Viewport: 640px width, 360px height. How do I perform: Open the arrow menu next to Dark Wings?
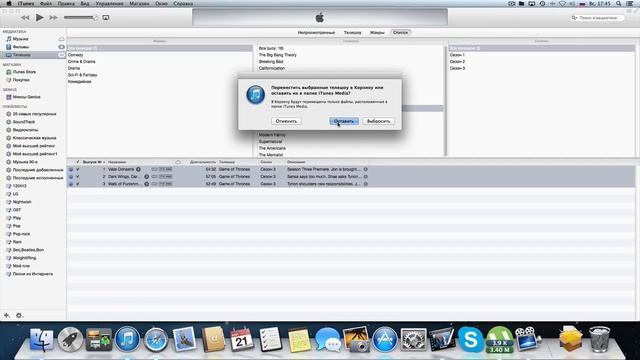click(x=147, y=177)
